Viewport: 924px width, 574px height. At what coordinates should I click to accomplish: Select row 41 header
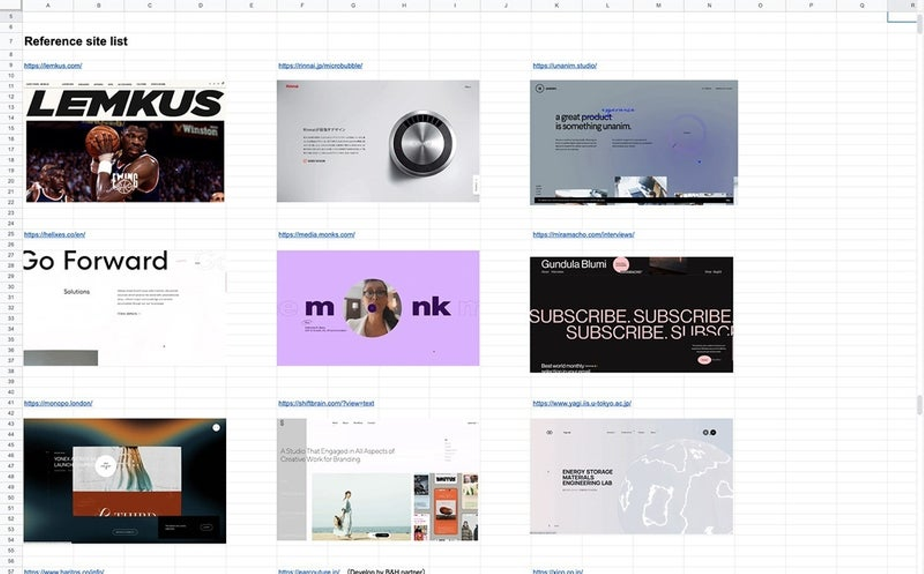click(x=11, y=403)
